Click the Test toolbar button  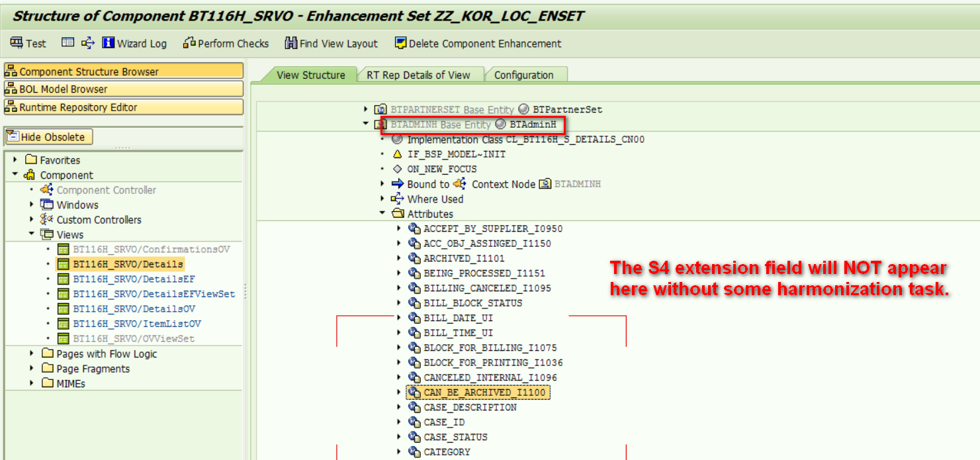click(28, 43)
